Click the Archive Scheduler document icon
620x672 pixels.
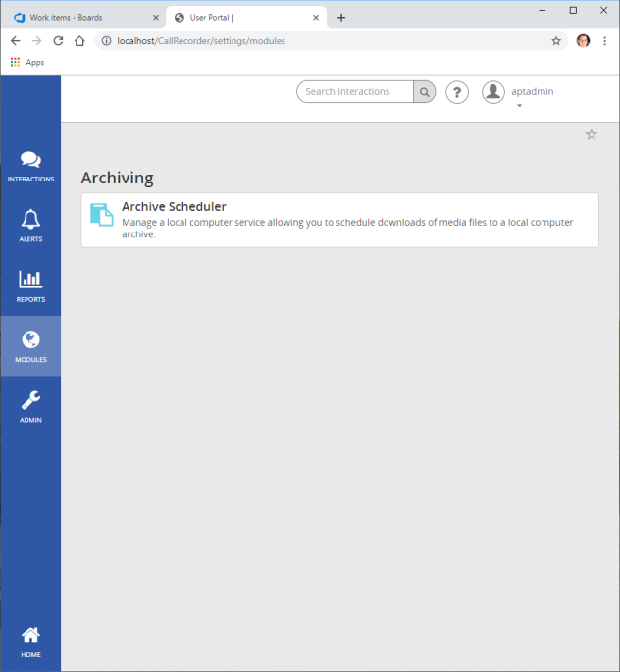(101, 215)
